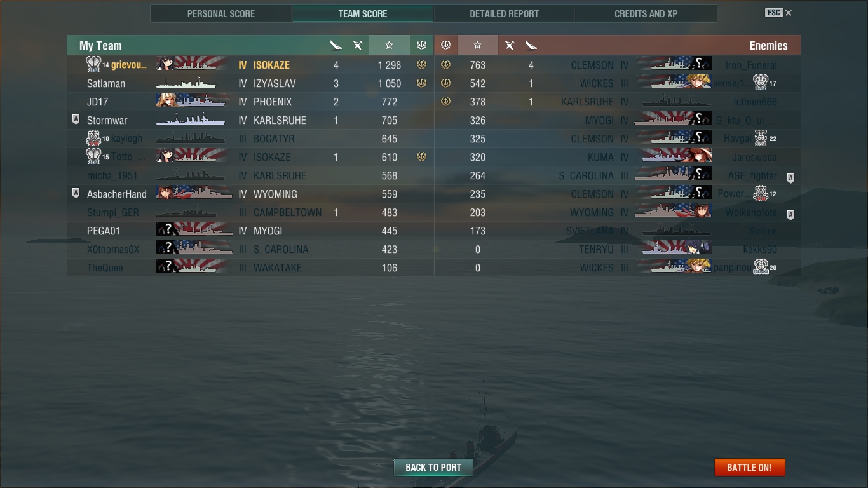This screenshot has height=488, width=868.
Task: Click Satlaman's achievement medal icon
Action: click(x=421, y=83)
